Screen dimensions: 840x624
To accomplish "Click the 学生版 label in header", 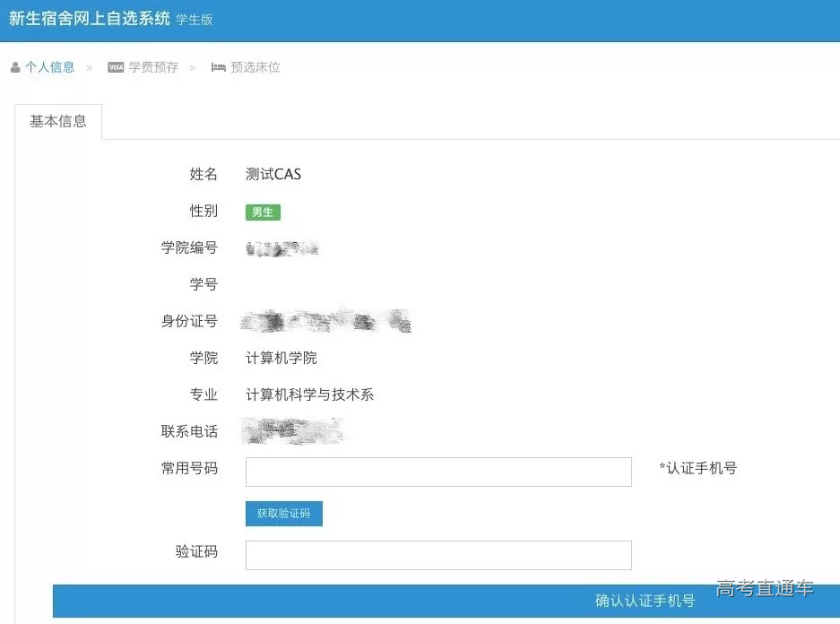I will [195, 20].
